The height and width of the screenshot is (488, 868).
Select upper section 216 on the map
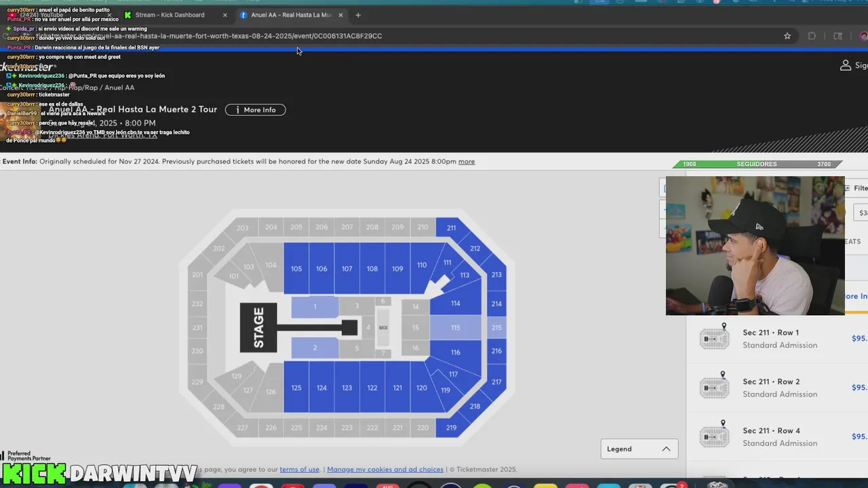pyautogui.click(x=496, y=350)
